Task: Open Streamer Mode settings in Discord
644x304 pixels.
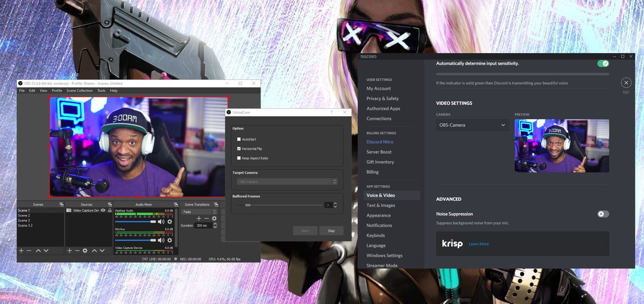Action: coord(382,265)
